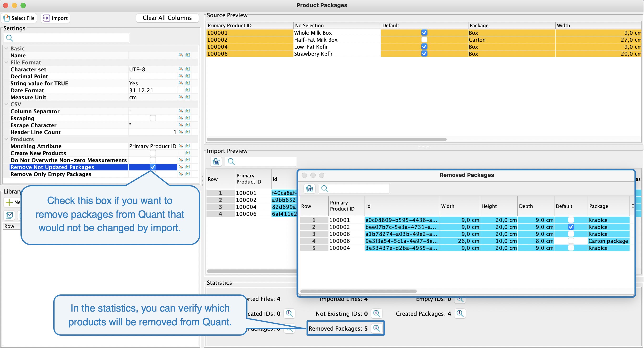
Task: Click clipboard icon in Removed Packages window
Action: tap(309, 189)
